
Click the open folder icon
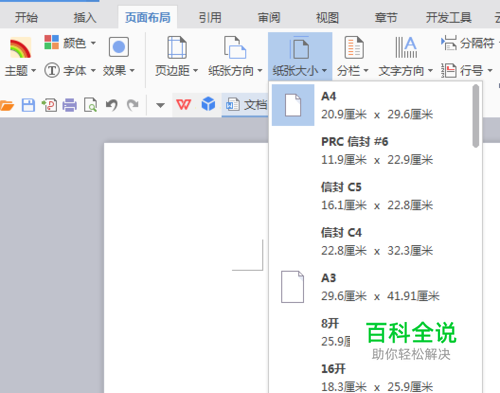pyautogui.click(x=7, y=105)
